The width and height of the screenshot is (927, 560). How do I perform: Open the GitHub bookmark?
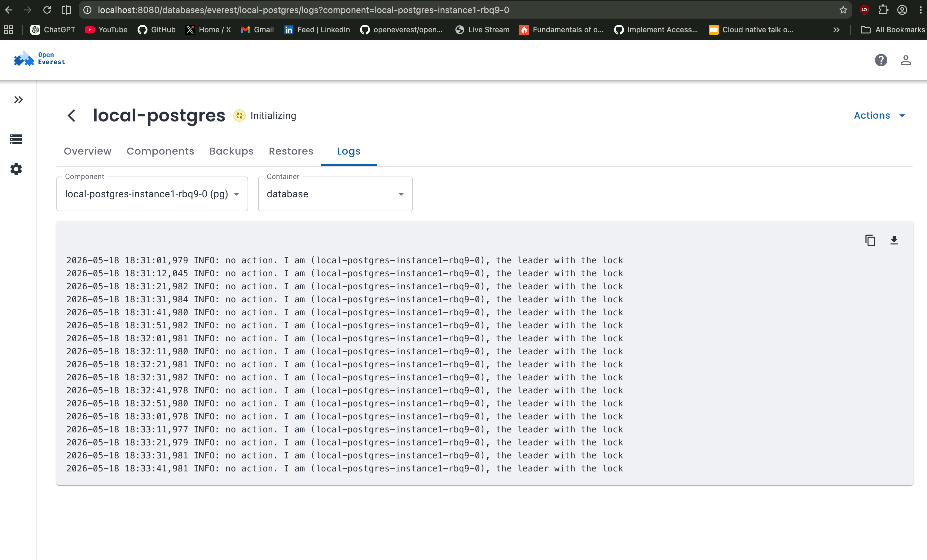click(156, 30)
